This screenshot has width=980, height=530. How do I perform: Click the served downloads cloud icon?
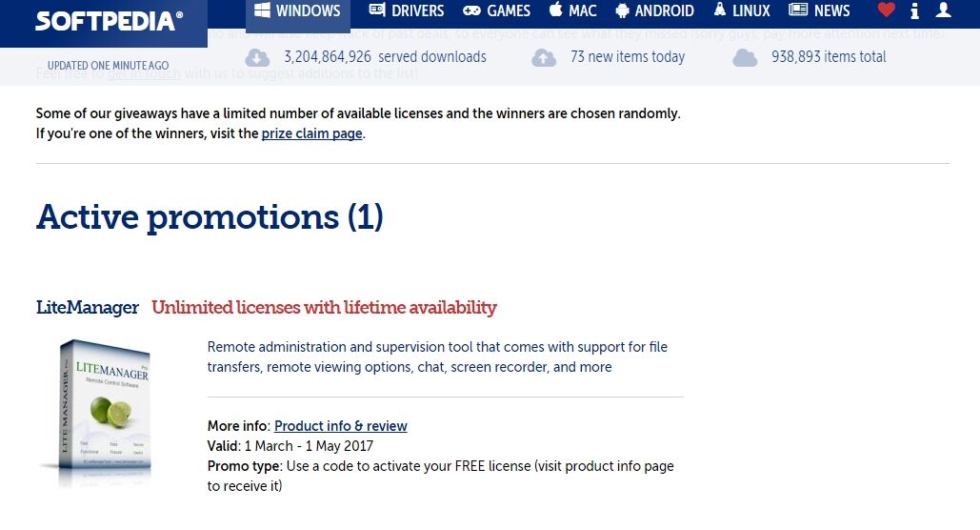point(257,57)
